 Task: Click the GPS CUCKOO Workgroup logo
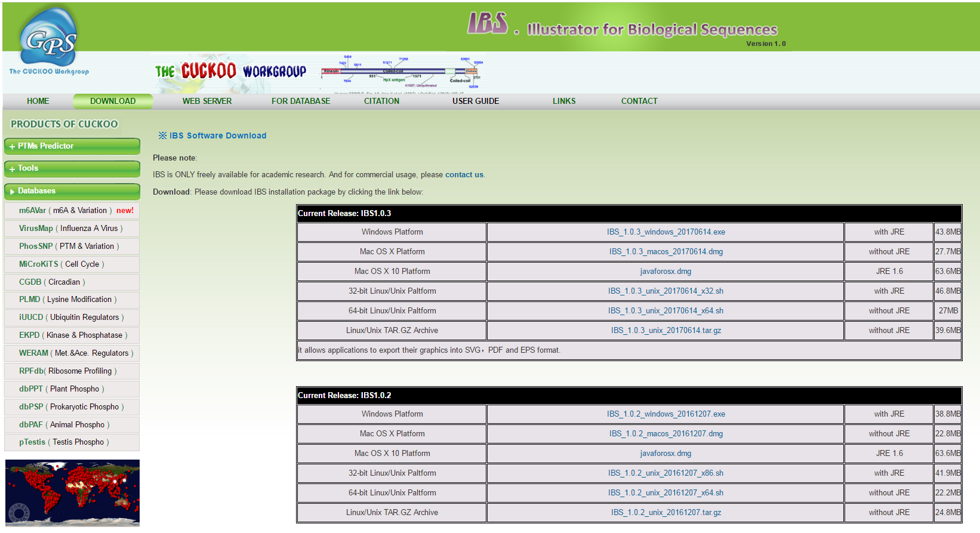coord(49,42)
